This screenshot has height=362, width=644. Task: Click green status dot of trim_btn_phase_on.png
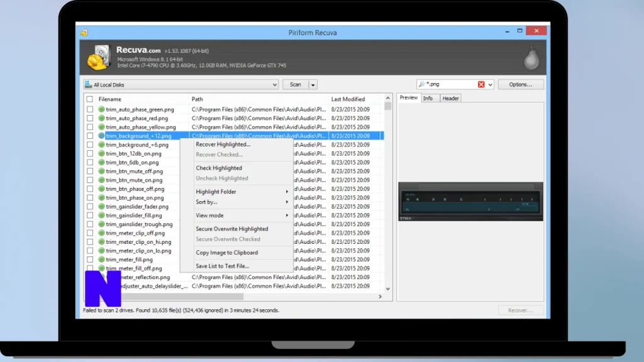click(101, 197)
